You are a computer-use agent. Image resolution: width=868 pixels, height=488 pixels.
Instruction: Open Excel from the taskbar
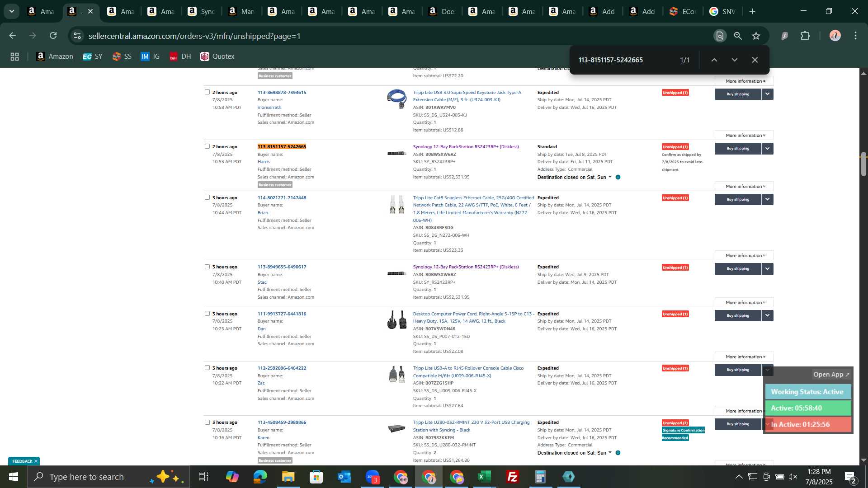[x=485, y=477]
